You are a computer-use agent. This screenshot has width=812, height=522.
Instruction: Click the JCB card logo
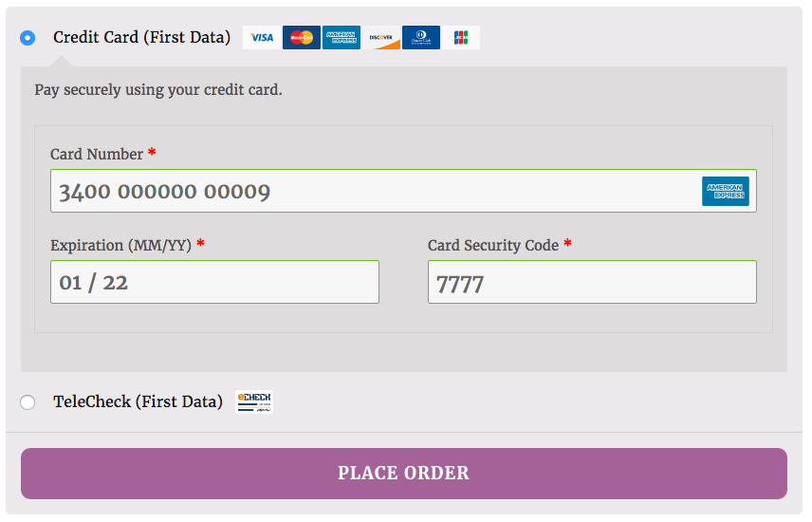[461, 38]
